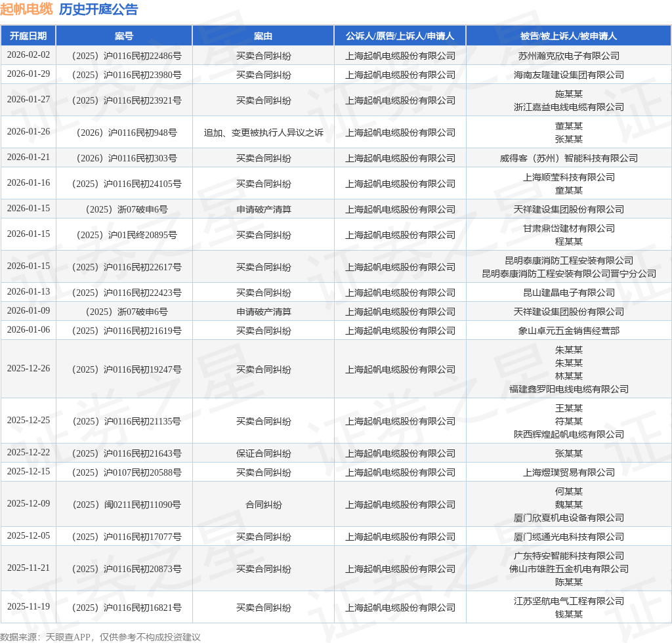
Task: Select the 案由 column header
Action: [263, 36]
